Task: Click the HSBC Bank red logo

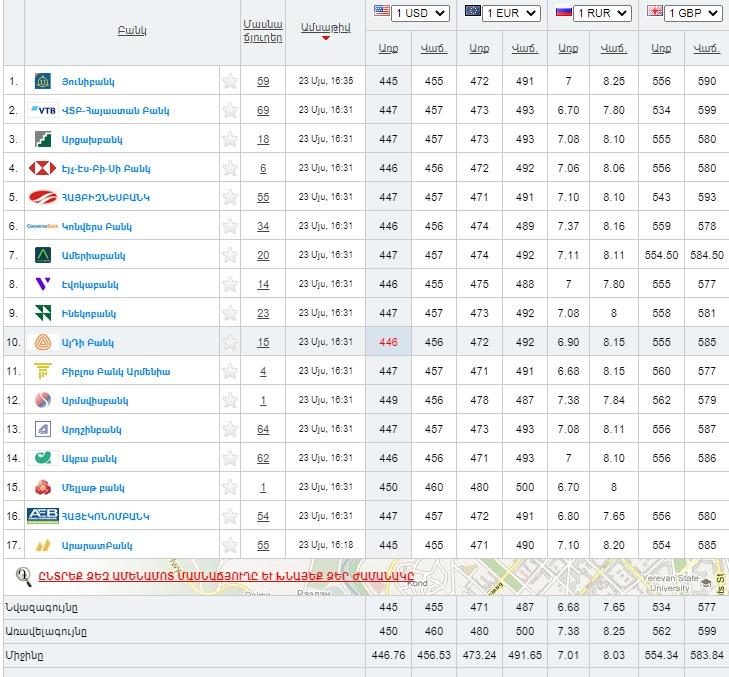Action: click(42, 168)
